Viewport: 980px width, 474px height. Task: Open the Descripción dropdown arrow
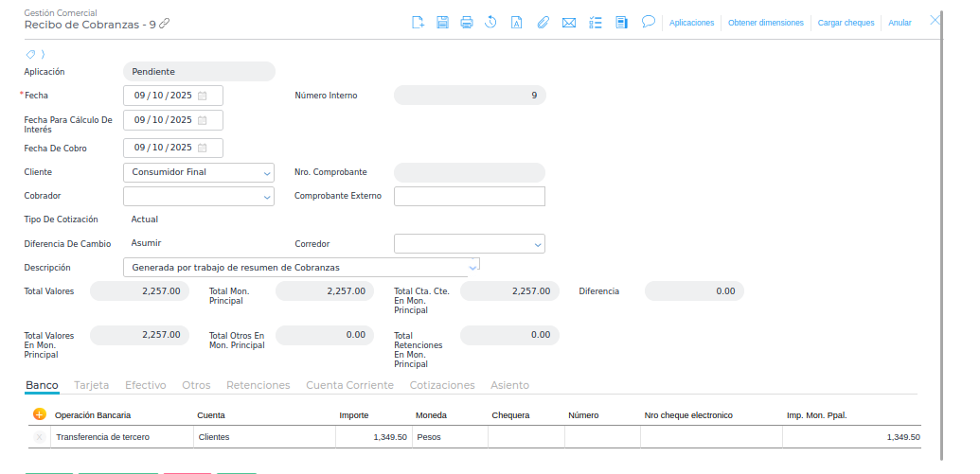tap(472, 268)
